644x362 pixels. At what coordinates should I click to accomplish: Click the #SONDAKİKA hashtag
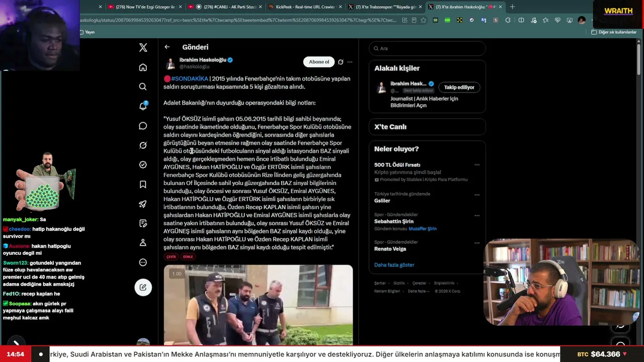(x=189, y=78)
